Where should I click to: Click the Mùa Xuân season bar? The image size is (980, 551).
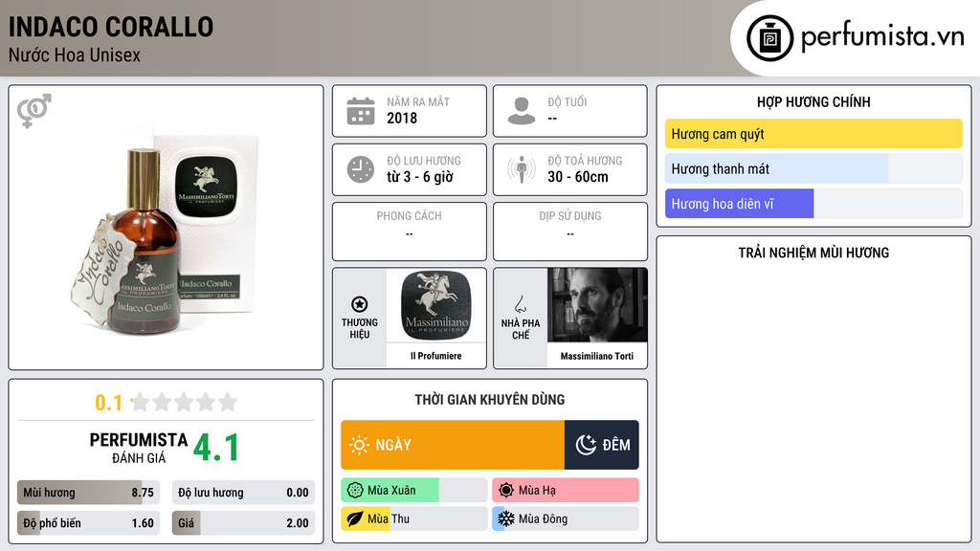pyautogui.click(x=414, y=491)
